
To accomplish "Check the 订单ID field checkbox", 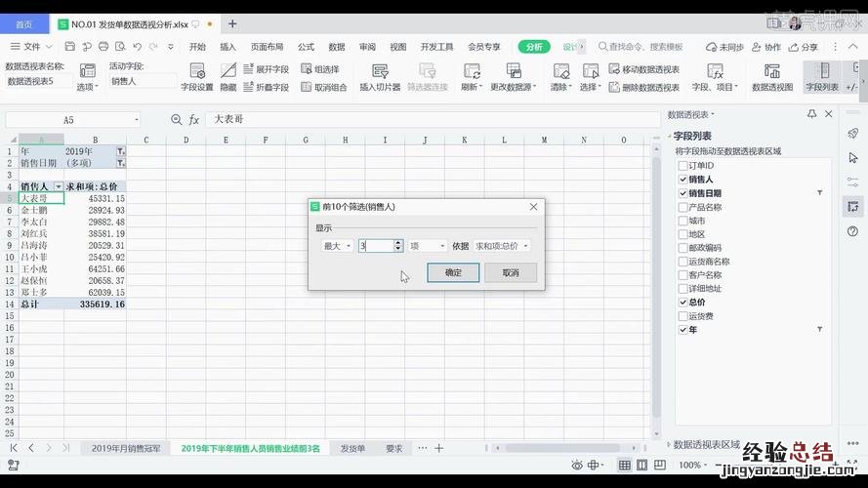I will 682,166.
